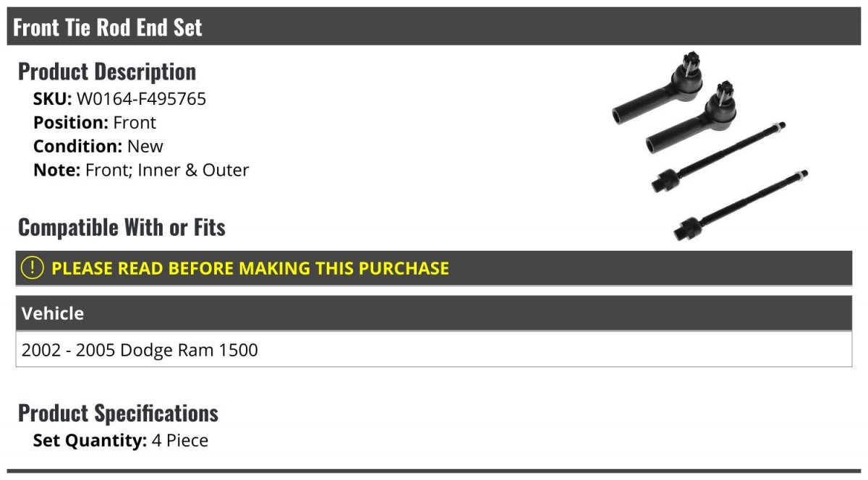Image resolution: width=868 pixels, height=480 pixels.
Task: Open the PLEASE READ BEFORE MAKING THIS PURCHASE notice
Action: (x=250, y=268)
